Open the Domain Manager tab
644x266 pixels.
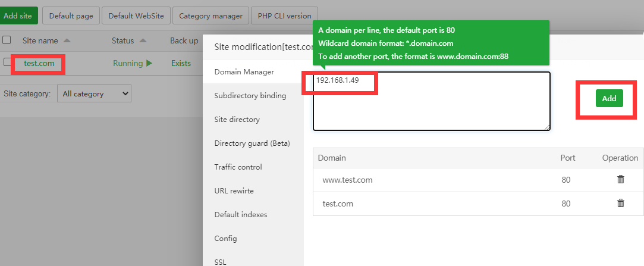244,72
